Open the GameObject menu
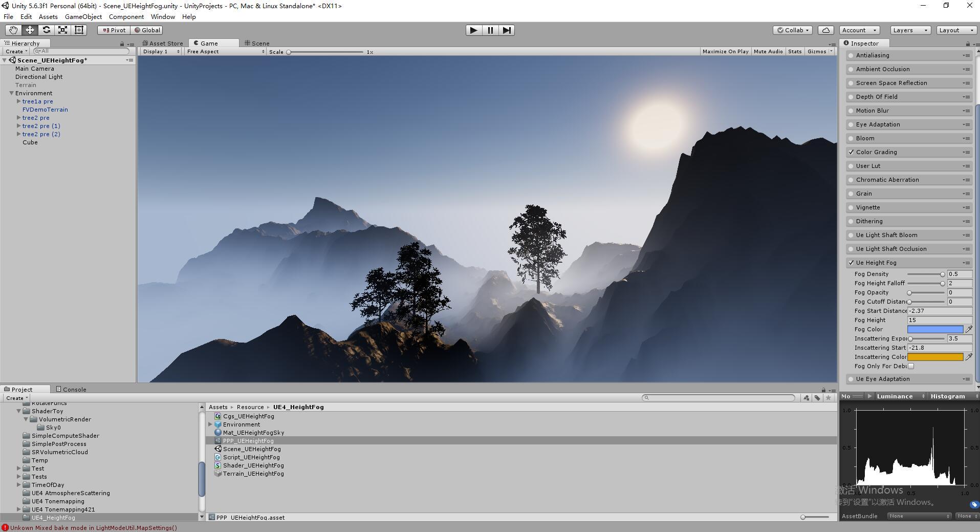This screenshot has width=980, height=532. pos(83,16)
